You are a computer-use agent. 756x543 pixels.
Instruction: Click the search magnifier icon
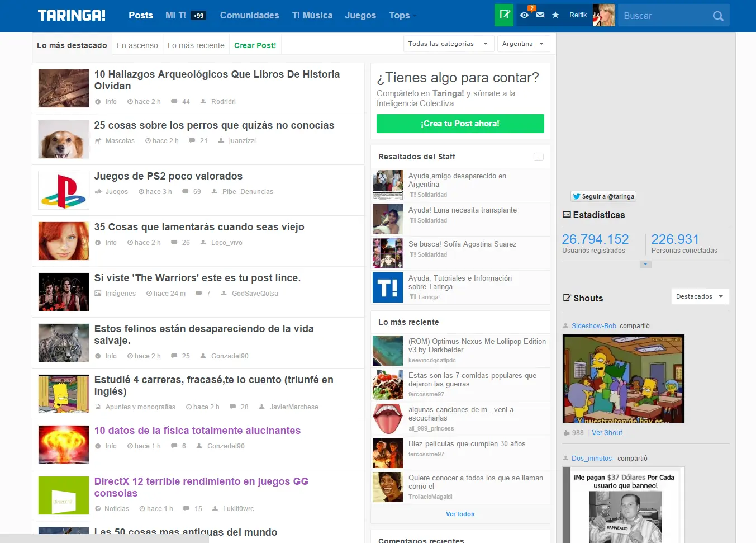pyautogui.click(x=718, y=16)
